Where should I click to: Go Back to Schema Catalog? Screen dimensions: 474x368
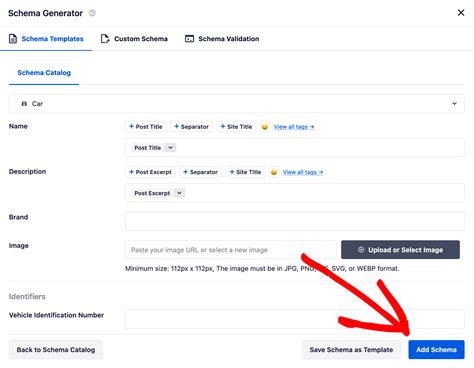[x=56, y=350]
